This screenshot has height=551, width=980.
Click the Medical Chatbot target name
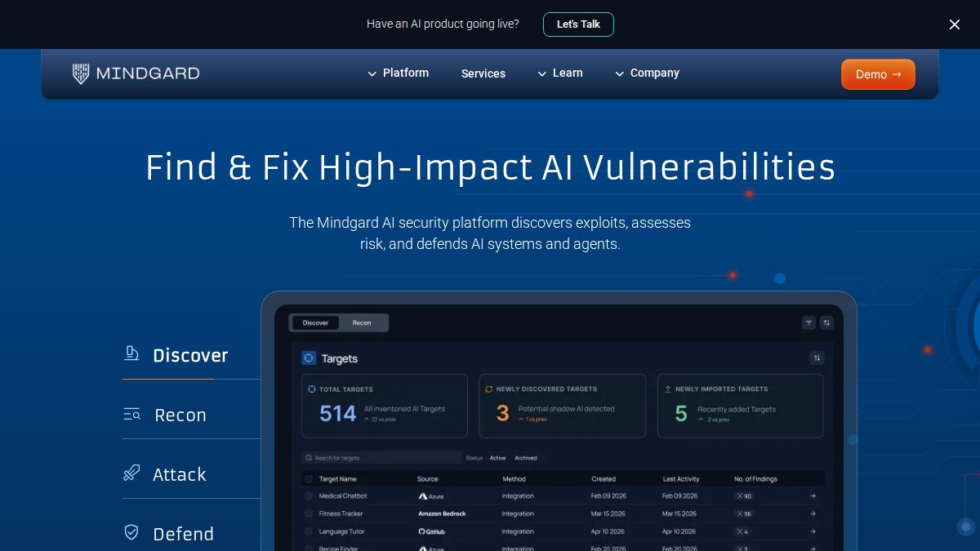coord(343,496)
